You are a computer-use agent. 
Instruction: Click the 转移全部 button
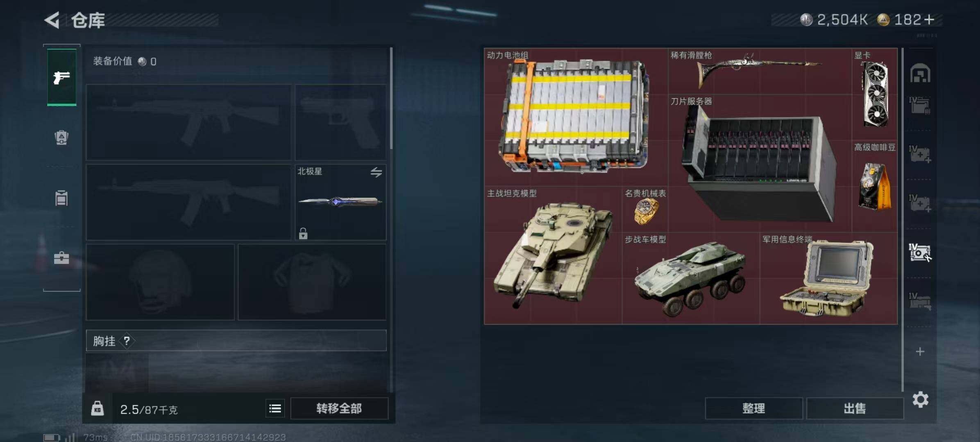pyautogui.click(x=339, y=408)
